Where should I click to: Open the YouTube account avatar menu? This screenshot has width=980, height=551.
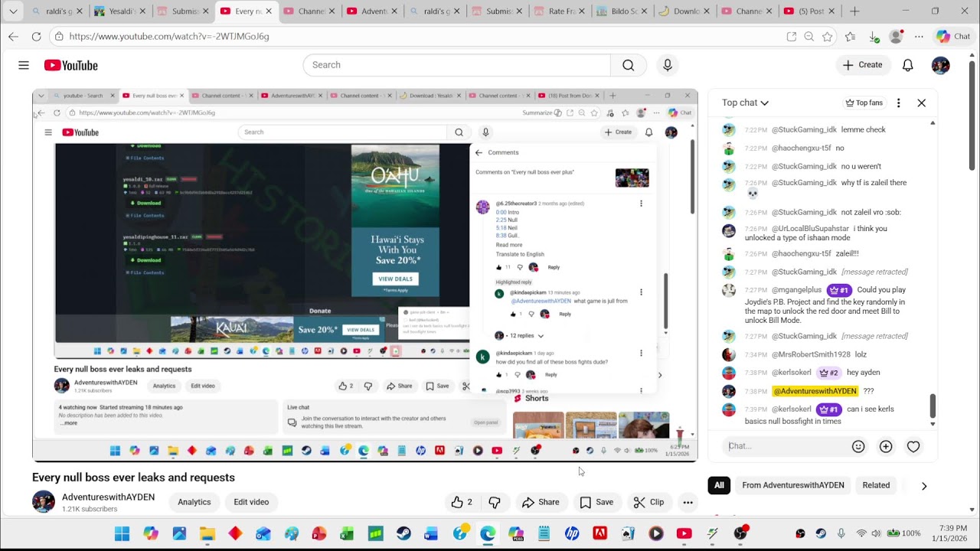(x=941, y=65)
